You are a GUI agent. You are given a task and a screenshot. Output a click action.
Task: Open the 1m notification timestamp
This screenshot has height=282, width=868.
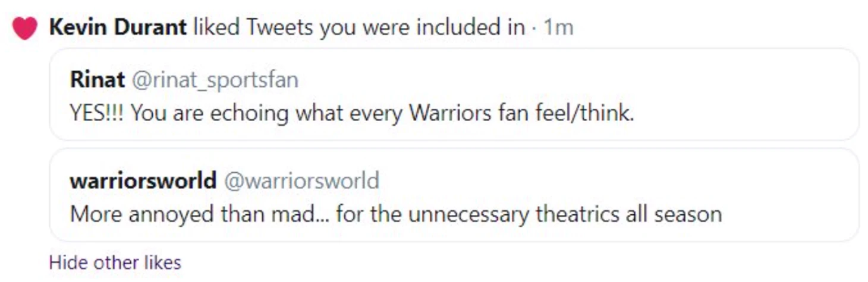pos(558,27)
